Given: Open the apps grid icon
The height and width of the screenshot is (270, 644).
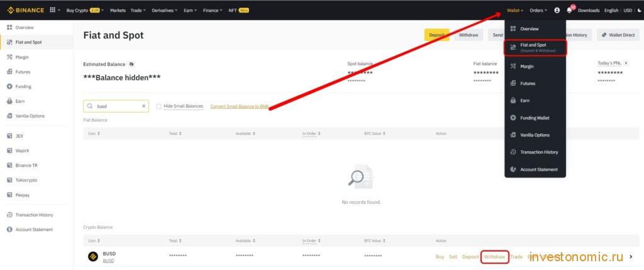Looking at the screenshot, I should pos(53,10).
